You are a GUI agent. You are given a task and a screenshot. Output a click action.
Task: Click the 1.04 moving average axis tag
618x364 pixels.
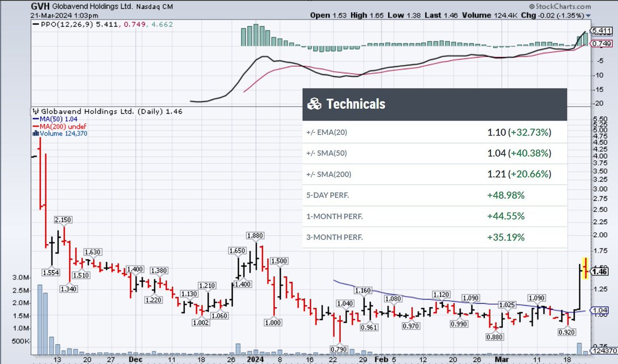(601, 310)
